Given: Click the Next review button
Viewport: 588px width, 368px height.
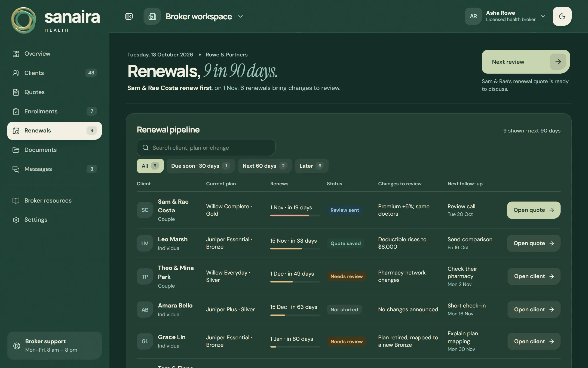Looking at the screenshot, I should point(526,62).
